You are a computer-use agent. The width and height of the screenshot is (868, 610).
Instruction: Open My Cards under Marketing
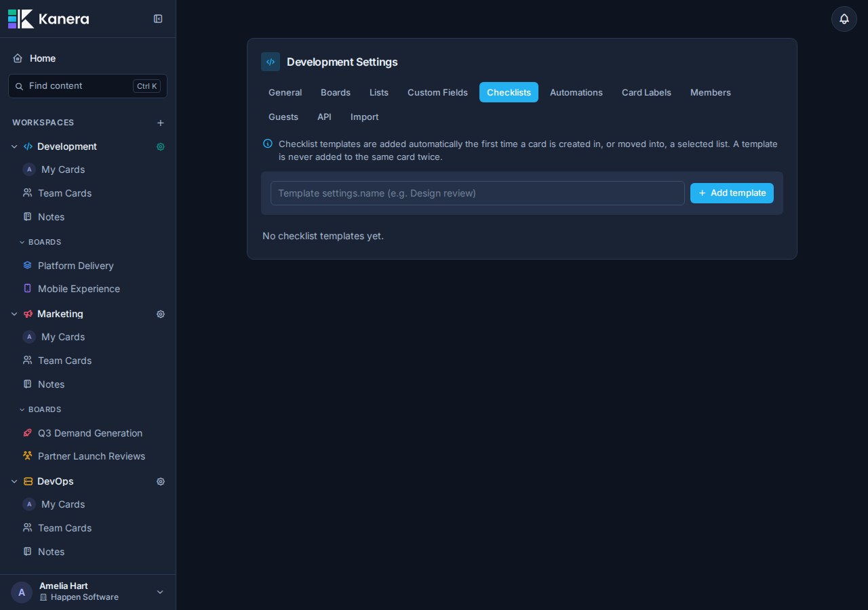(x=63, y=337)
